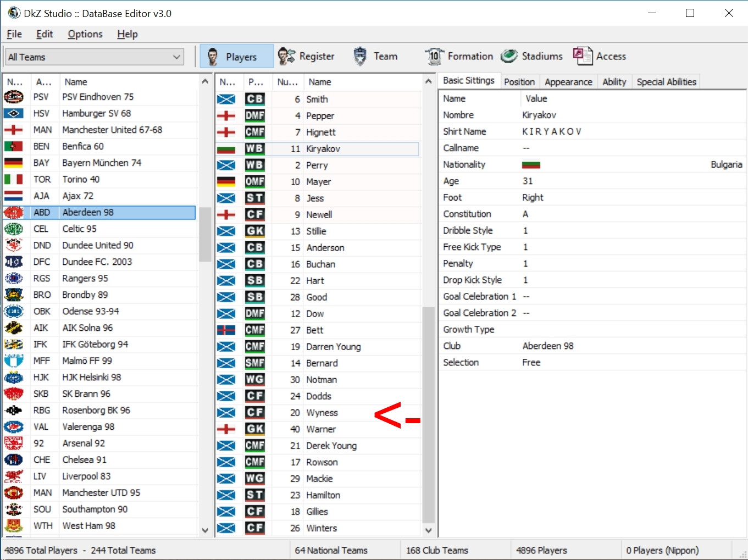Click the Arsenal 92 club badge icon
This screenshot has height=560, width=748.
pos(14,443)
